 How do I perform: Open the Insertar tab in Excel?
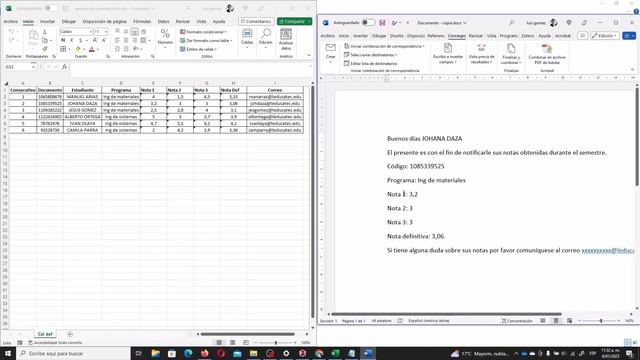(47, 21)
